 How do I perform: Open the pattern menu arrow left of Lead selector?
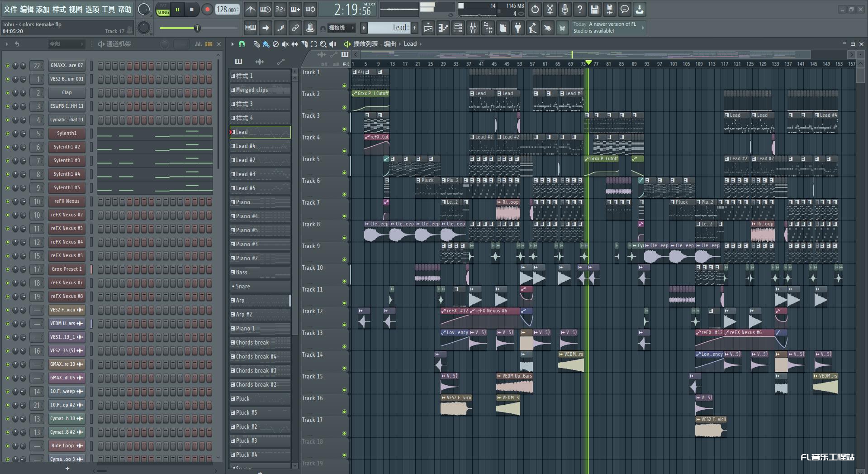363,28
